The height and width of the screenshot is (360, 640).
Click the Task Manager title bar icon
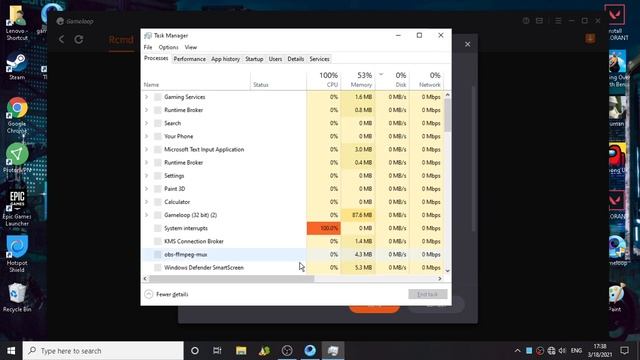click(x=148, y=36)
